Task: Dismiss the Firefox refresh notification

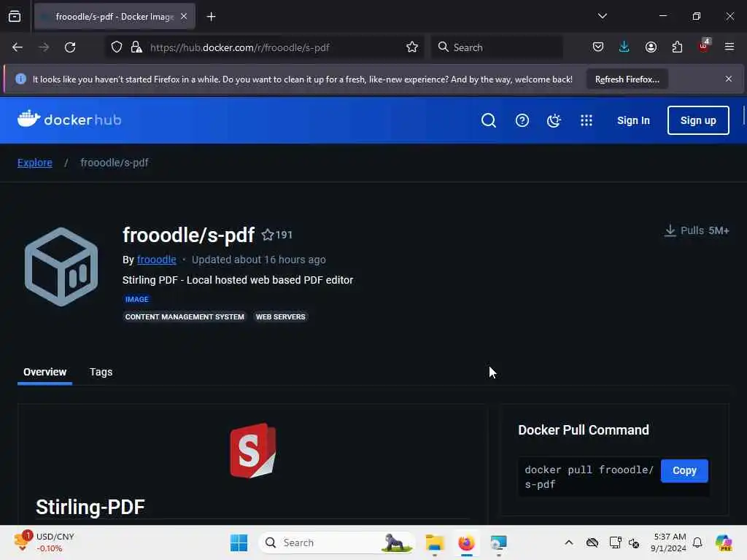Action: (729, 79)
